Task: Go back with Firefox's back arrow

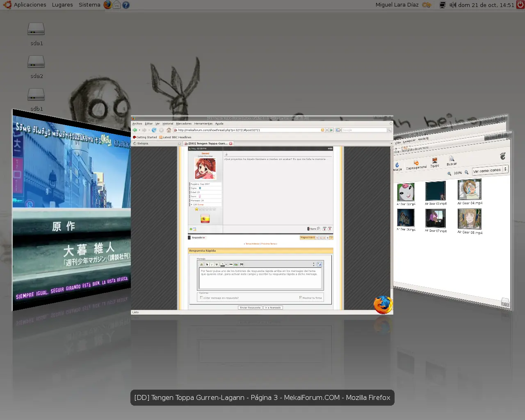Action: pyautogui.click(x=135, y=130)
